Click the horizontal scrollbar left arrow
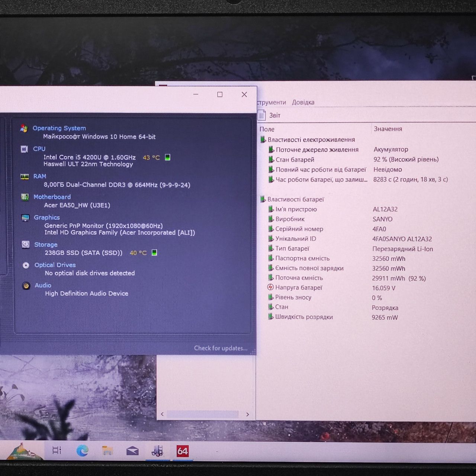476x476 pixels. (x=162, y=414)
